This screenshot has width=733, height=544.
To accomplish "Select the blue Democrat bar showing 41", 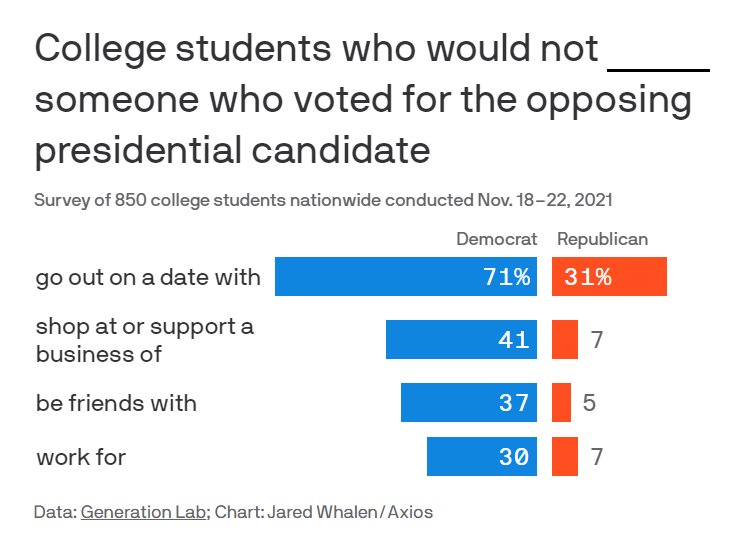I will coord(461,340).
